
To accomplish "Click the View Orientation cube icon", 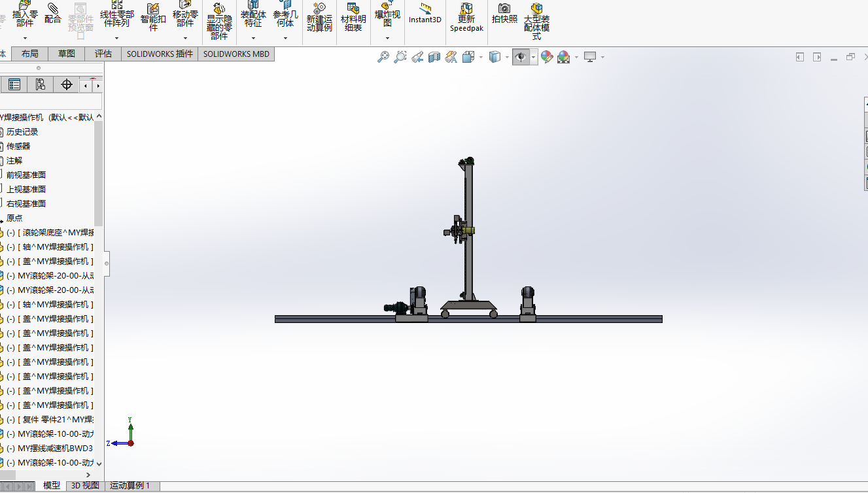I will click(468, 57).
